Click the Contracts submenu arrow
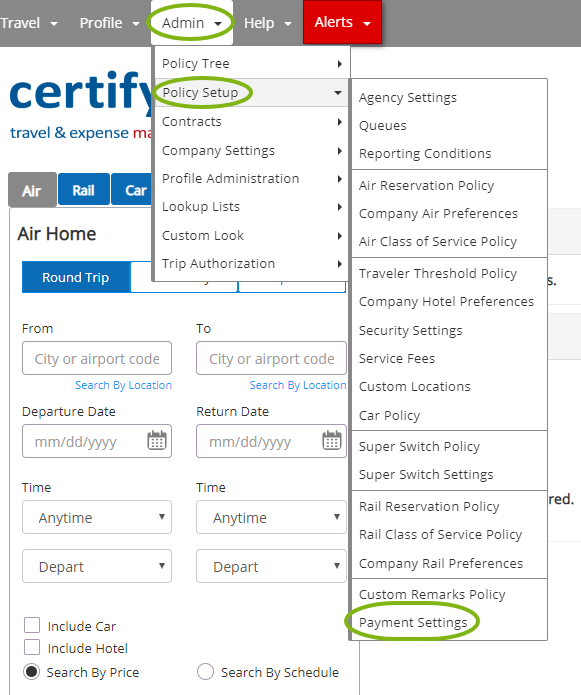The image size is (581, 695). [339, 122]
